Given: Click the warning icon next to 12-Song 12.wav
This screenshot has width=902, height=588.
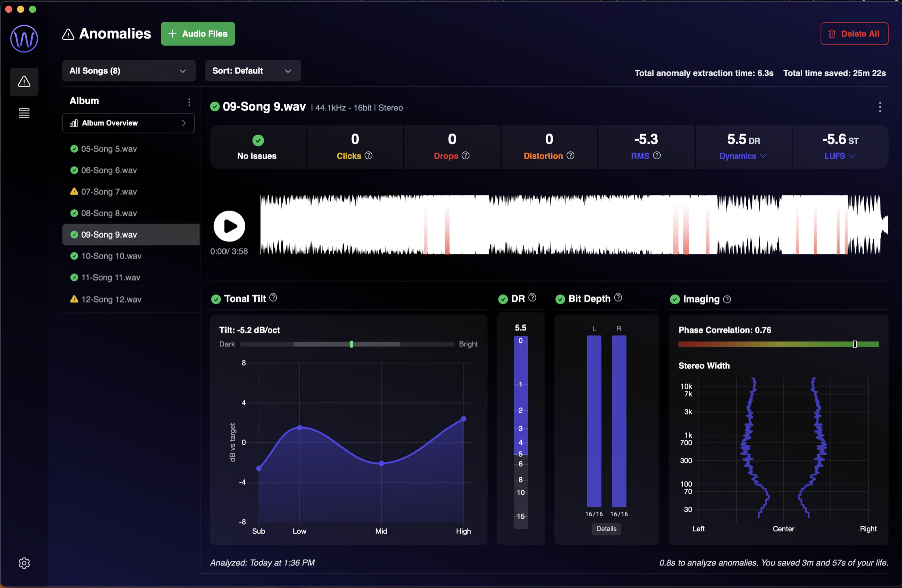Looking at the screenshot, I should [74, 299].
